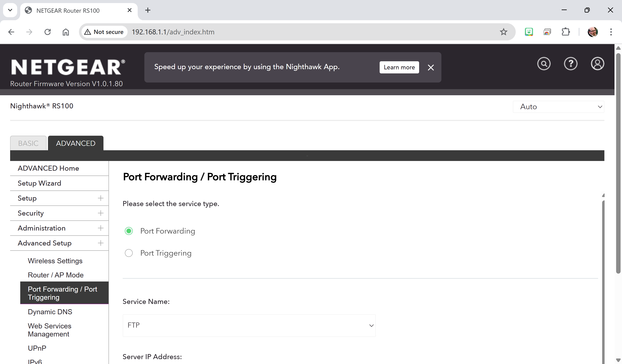Click the page scrollbar up arrow

pos(618,48)
